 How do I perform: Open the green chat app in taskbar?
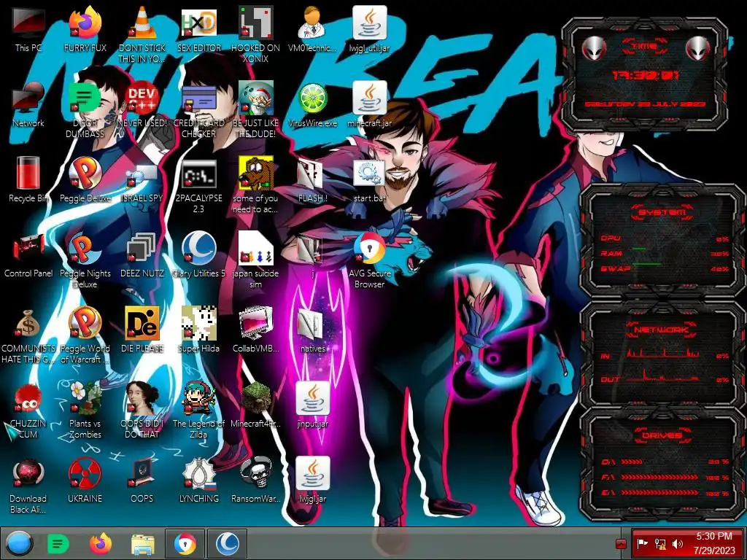(58, 544)
